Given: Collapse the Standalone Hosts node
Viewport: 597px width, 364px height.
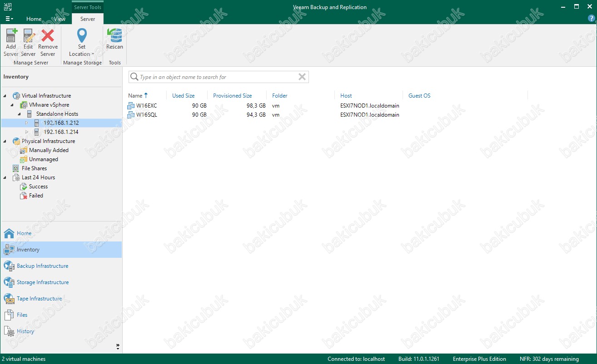Looking at the screenshot, I should [20, 114].
